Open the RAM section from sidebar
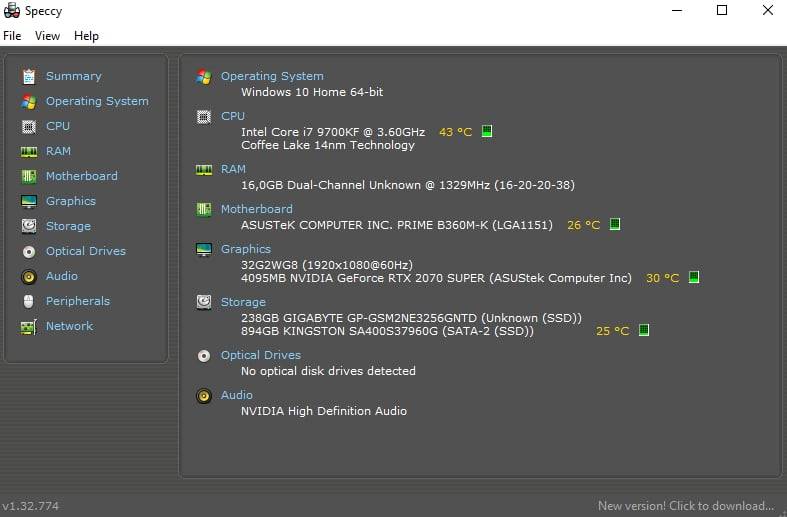 click(58, 151)
